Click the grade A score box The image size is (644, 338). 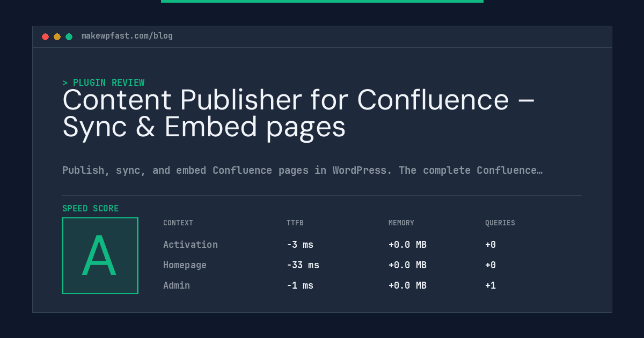pyautogui.click(x=100, y=255)
